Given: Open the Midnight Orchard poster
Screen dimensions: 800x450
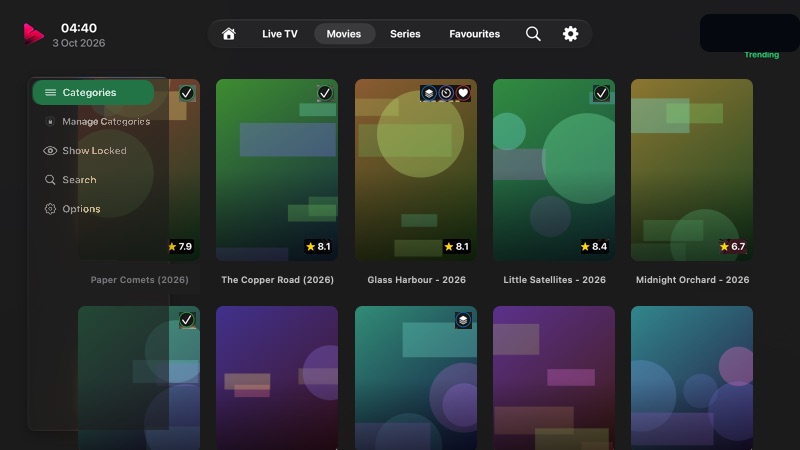Looking at the screenshot, I should [x=692, y=170].
